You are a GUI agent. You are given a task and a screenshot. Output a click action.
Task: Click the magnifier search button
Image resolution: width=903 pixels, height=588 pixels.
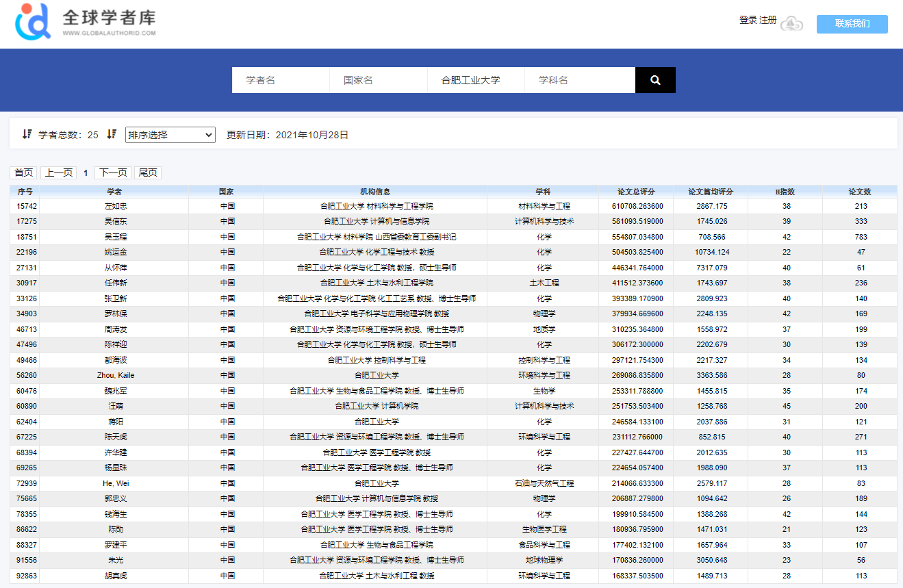click(655, 80)
